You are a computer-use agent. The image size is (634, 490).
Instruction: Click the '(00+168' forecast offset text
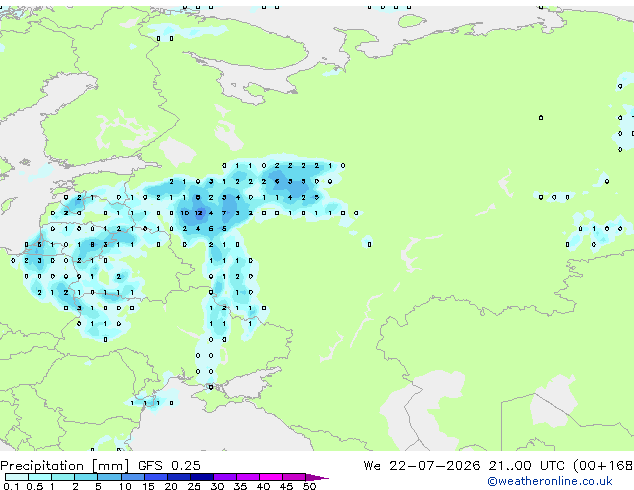point(603,466)
